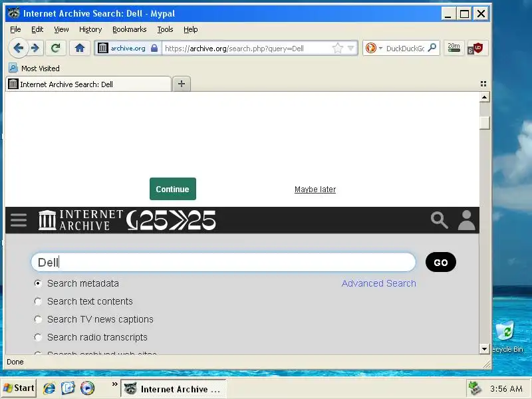Open the user account silhouette icon
This screenshot has width=532, height=399.
pyautogui.click(x=467, y=220)
